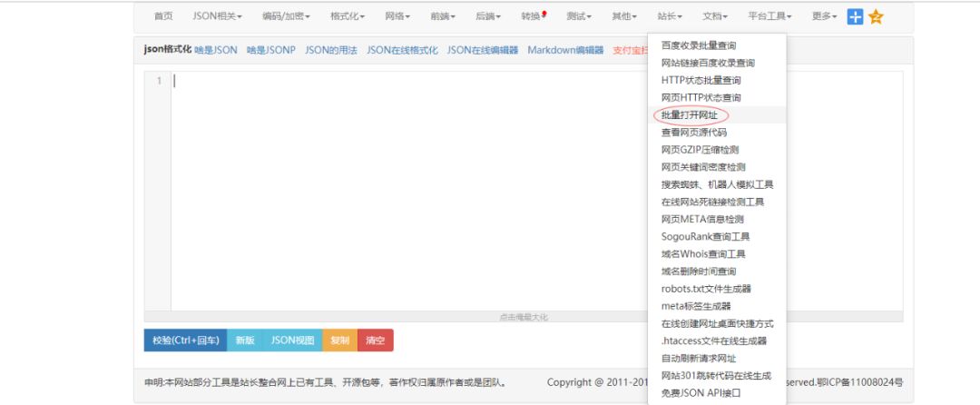
Task: Open the JSON的用法 link
Action: (331, 51)
